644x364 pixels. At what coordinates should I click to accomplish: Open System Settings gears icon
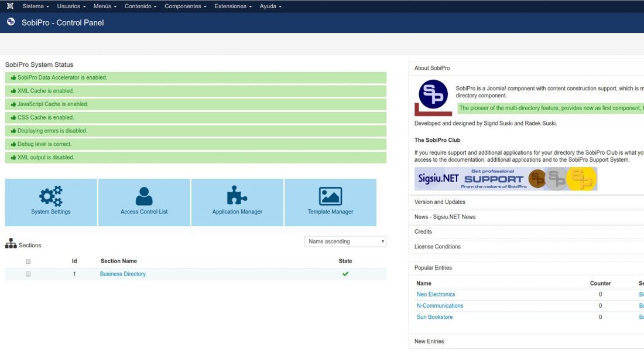[51, 196]
